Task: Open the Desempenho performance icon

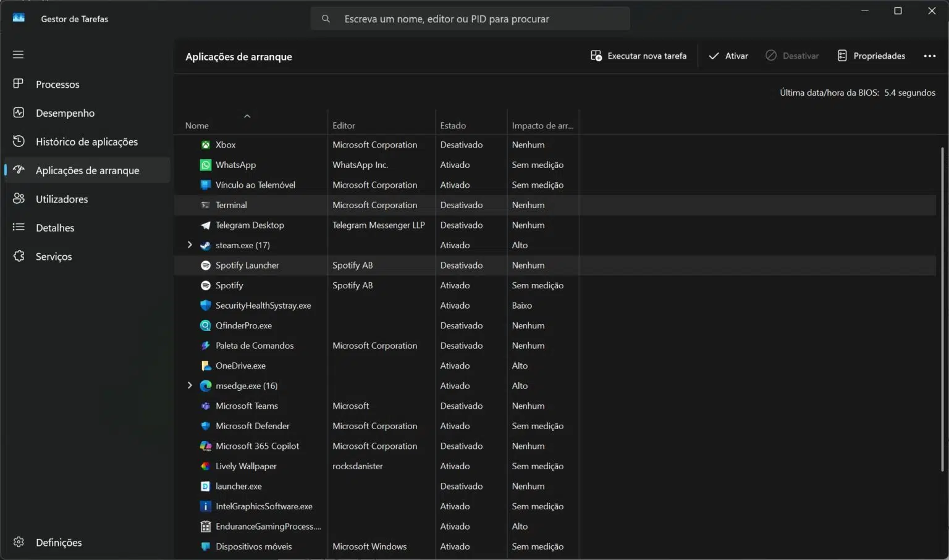Action: click(19, 113)
